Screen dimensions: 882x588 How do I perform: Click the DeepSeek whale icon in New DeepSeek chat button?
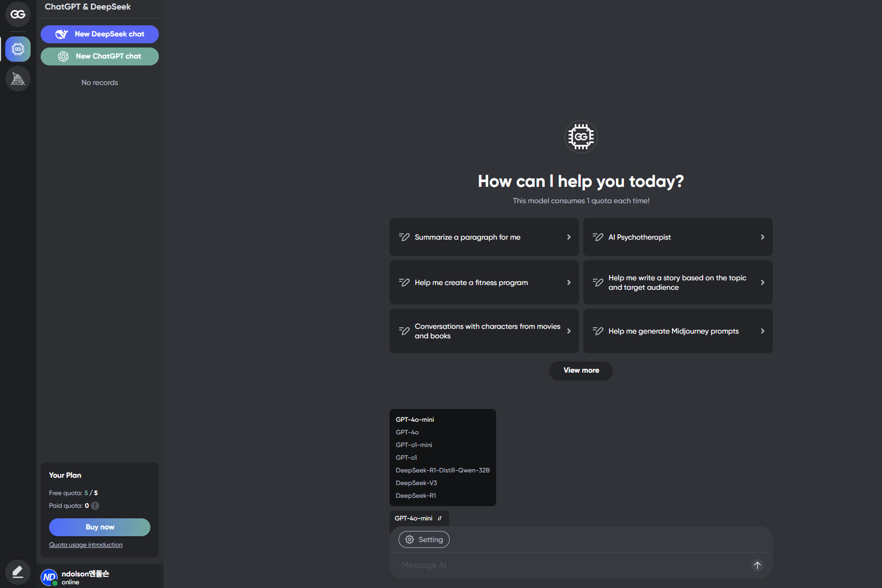pos(62,34)
